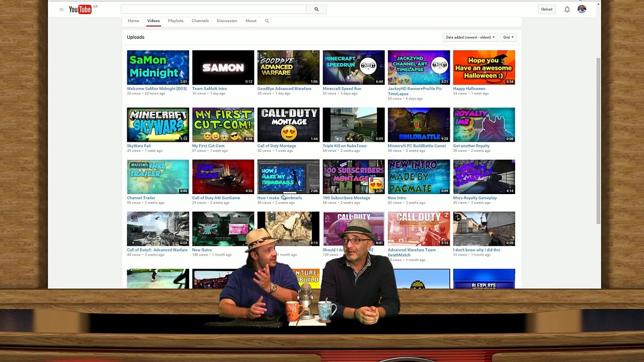Switch to the Home tab
644x362 pixels.
click(133, 21)
